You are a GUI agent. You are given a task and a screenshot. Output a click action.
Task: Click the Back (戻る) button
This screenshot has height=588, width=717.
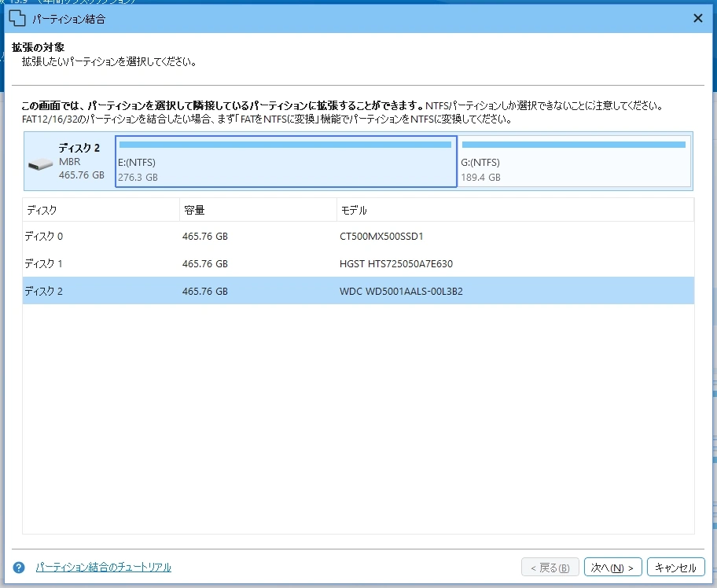pyautogui.click(x=550, y=568)
